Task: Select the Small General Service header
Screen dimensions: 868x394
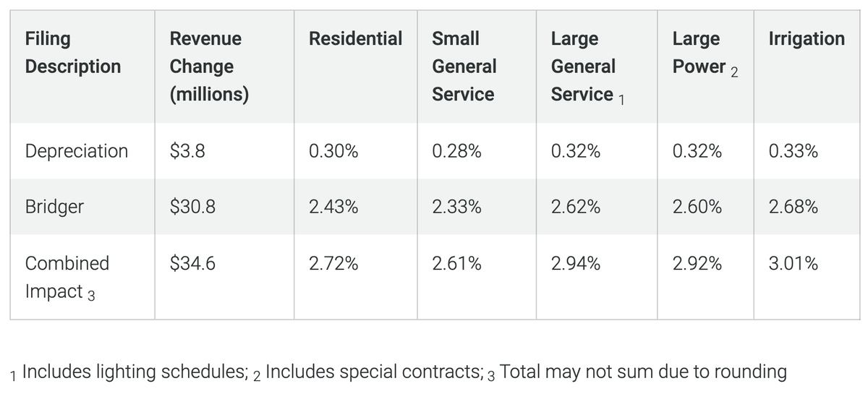Action: click(464, 66)
